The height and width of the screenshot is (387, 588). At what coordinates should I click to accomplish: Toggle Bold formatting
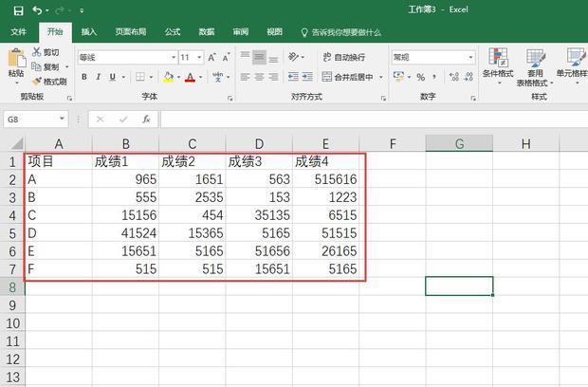(84, 78)
